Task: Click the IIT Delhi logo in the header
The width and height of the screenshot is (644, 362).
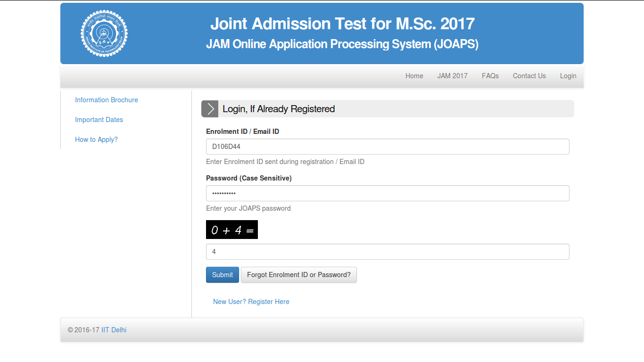Action: point(104,33)
